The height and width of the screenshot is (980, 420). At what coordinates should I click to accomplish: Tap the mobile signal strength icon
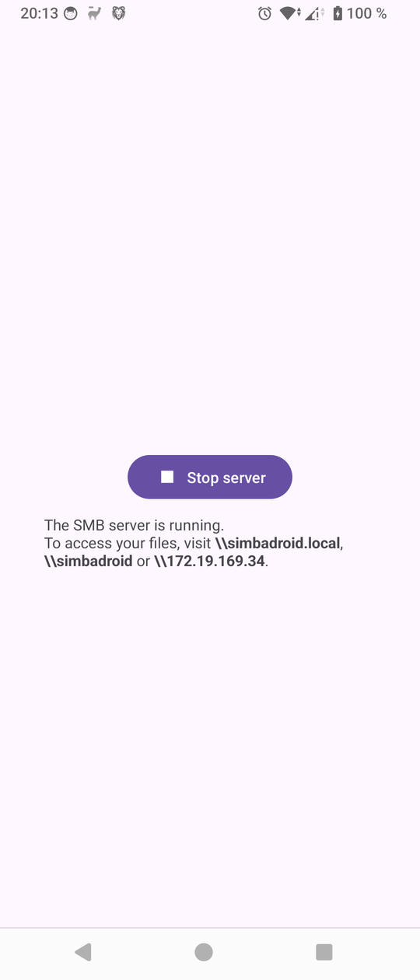click(x=315, y=13)
